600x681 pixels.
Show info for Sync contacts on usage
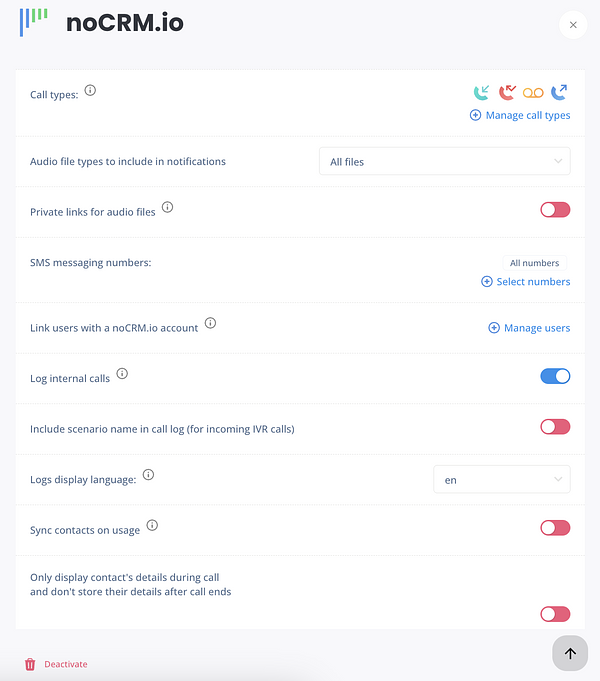(152, 525)
